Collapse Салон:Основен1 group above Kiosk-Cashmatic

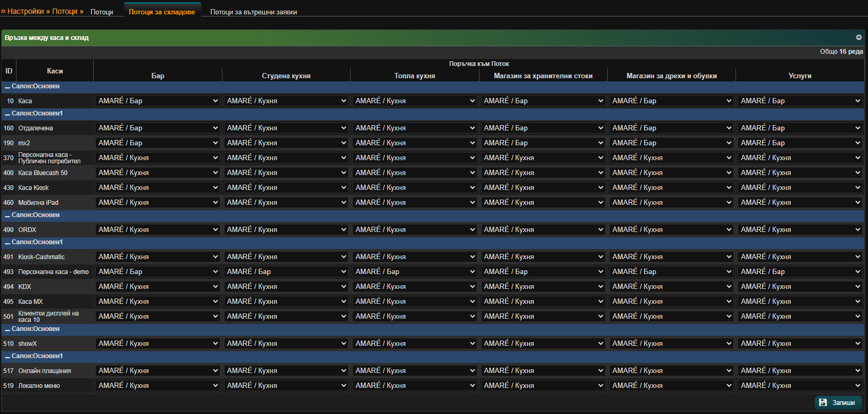click(7, 243)
